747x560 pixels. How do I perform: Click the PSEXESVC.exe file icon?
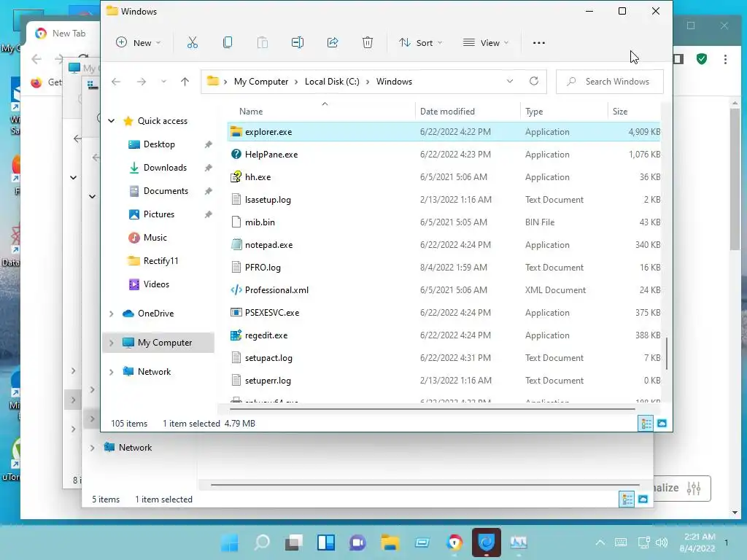[x=236, y=313]
